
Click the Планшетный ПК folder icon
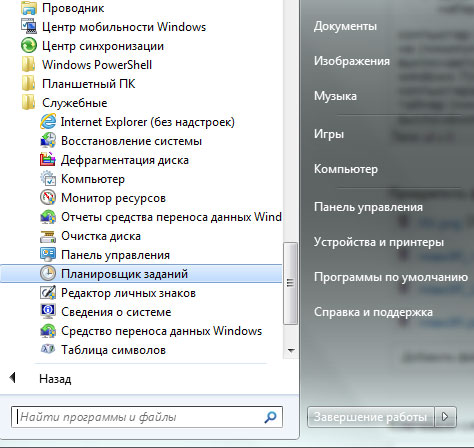(29, 83)
